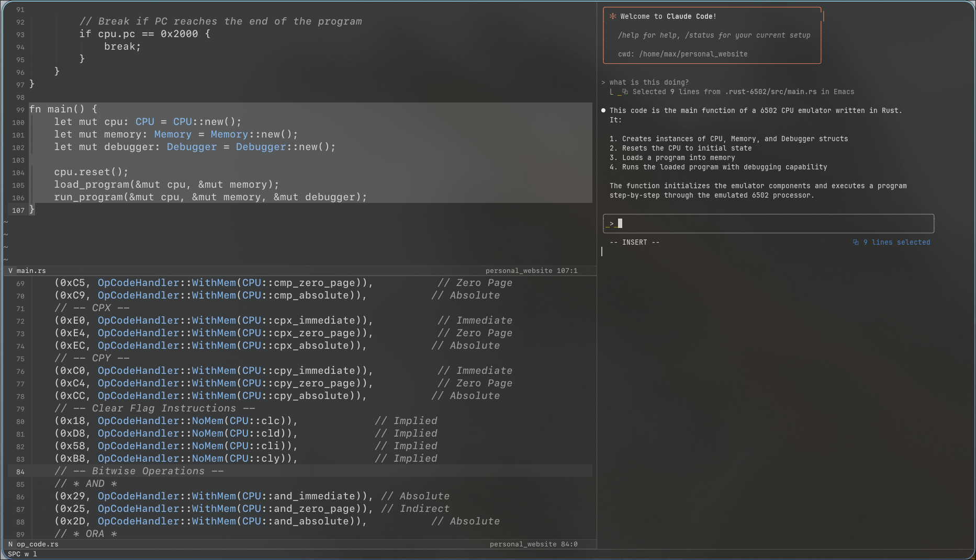
Task: Click the 'what is this doing?' prompt
Action: pos(649,82)
